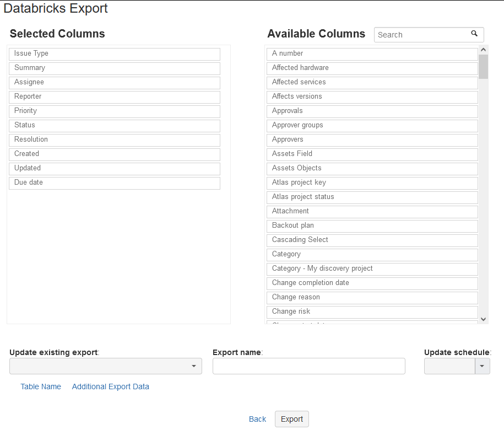Screen dimensions: 504x435
Task: Select the Backout plan column
Action: [x=372, y=226]
